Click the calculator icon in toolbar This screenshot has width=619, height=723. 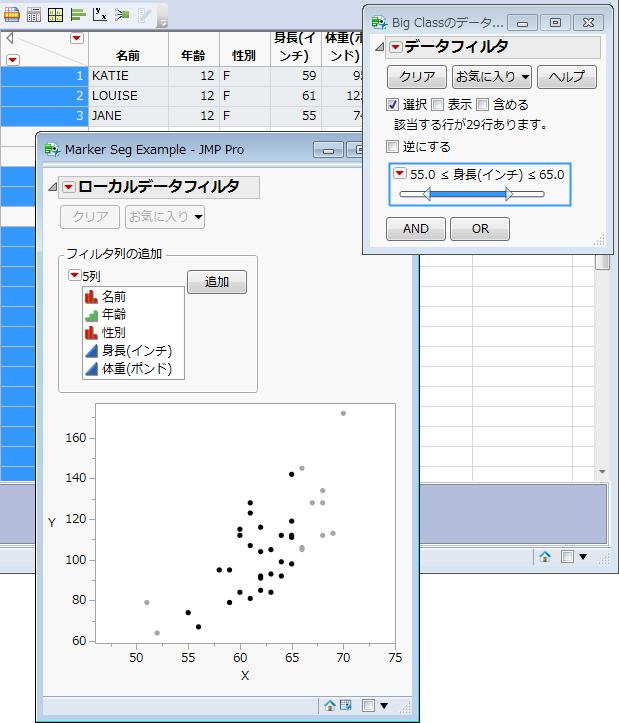(x=34, y=15)
